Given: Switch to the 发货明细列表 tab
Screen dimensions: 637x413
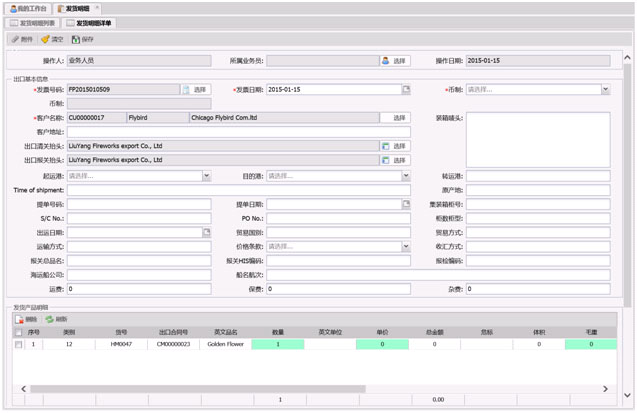Looking at the screenshot, I should 32,22.
